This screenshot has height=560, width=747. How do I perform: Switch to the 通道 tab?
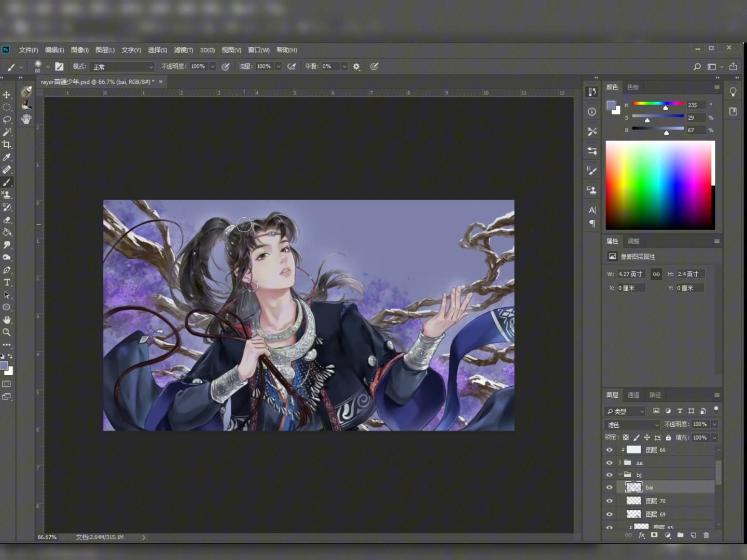pos(633,395)
